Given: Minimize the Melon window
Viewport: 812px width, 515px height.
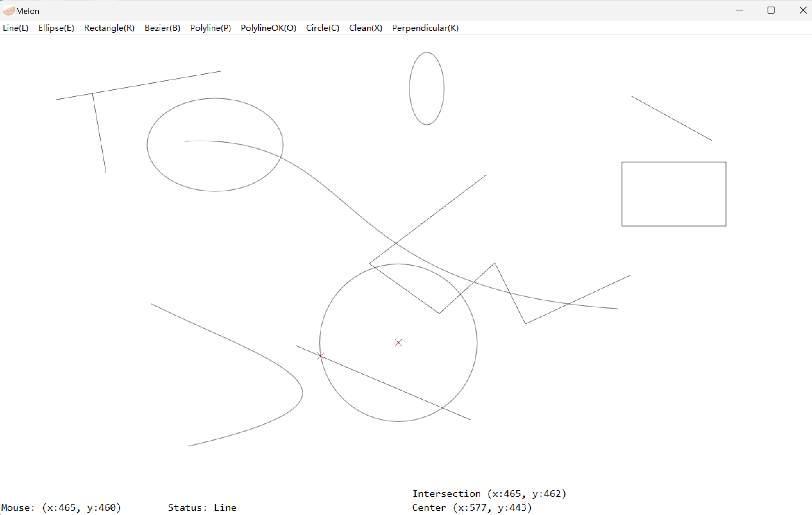Looking at the screenshot, I should 739,10.
